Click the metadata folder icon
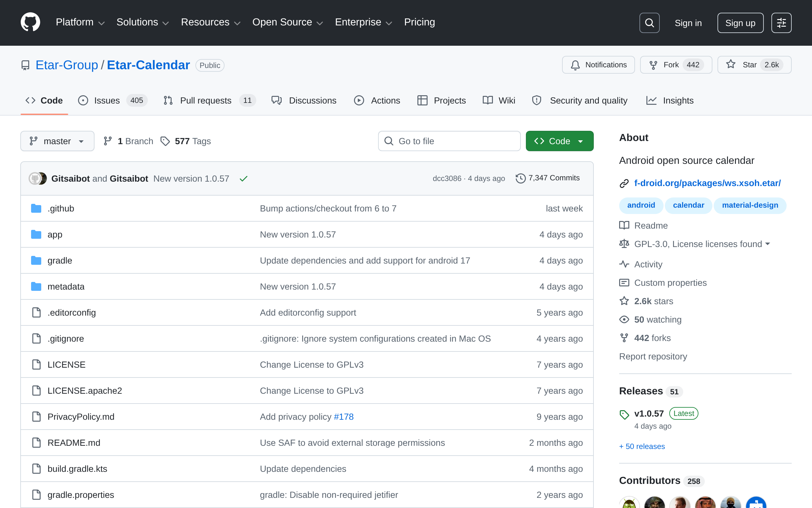This screenshot has width=812, height=508. [x=36, y=287]
